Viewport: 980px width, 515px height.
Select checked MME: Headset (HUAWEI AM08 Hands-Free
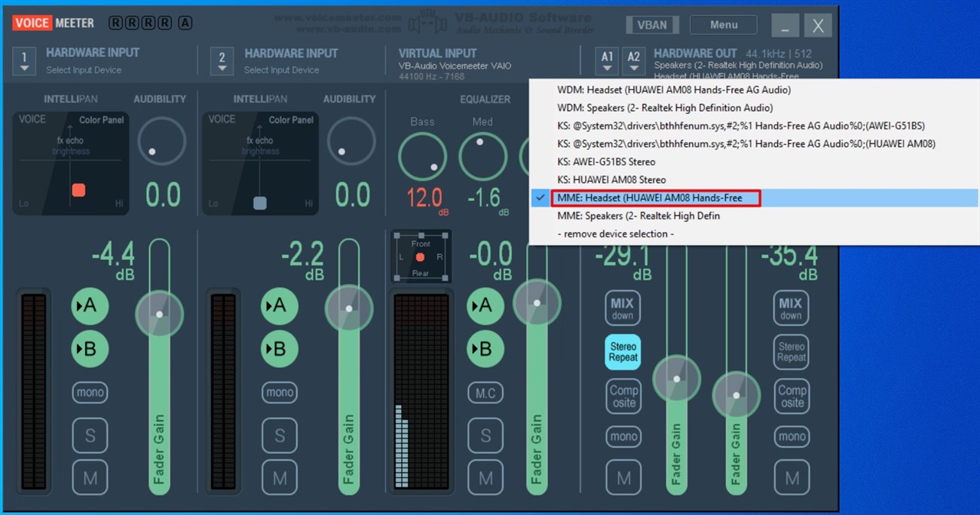[755, 198]
